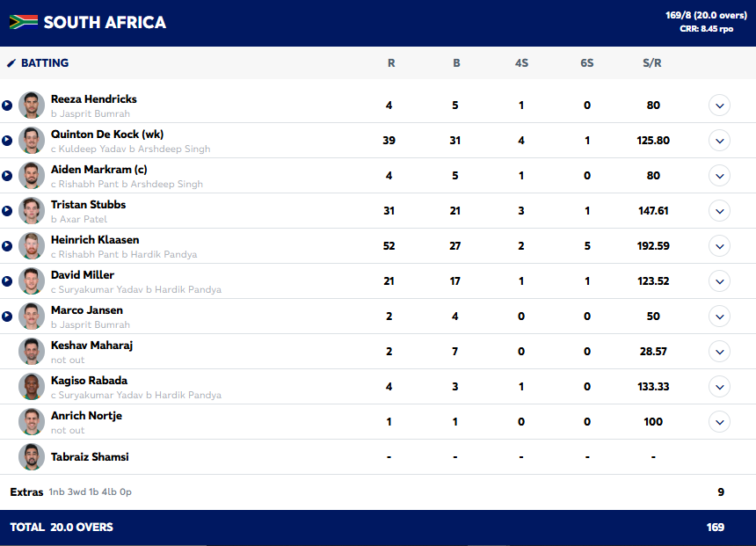Open Tabraiz Shamsi player name
Viewport: 756px width, 546px height.
coord(90,457)
